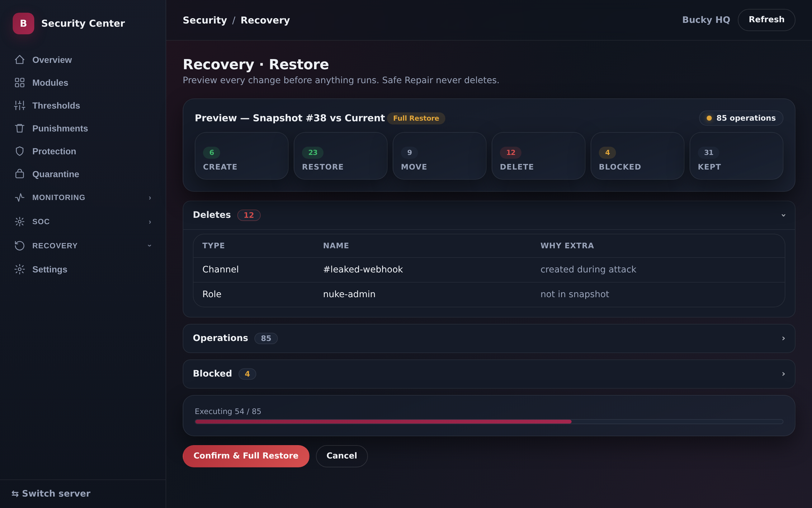Click the NAME column header
Image resolution: width=812 pixels, height=508 pixels.
pos(336,245)
